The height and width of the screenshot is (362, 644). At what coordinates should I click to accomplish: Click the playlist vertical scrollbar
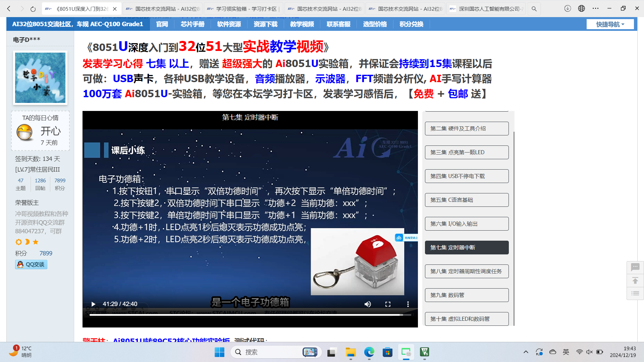[x=514, y=228]
